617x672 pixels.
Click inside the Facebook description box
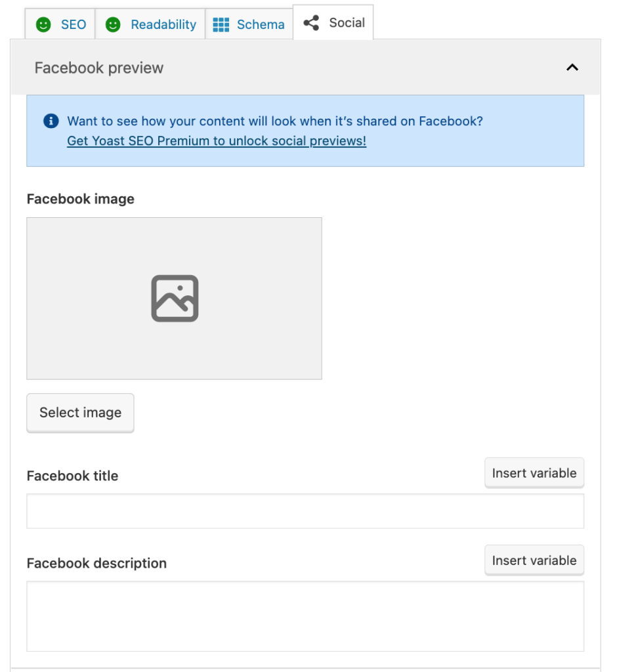click(305, 614)
